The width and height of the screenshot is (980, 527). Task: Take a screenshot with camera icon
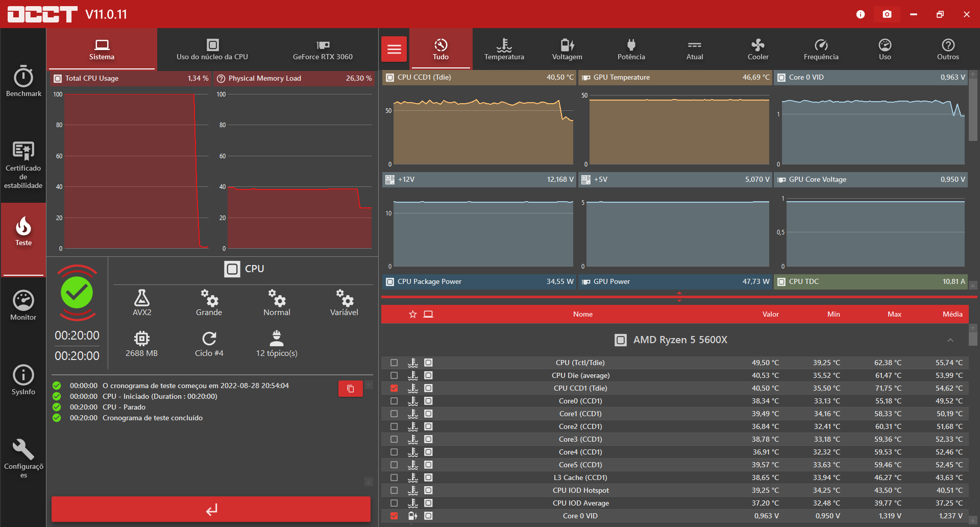click(x=887, y=14)
